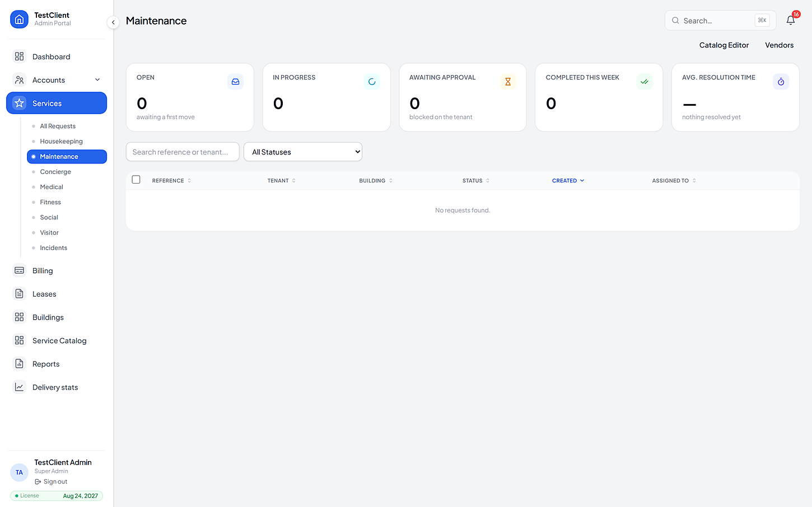812x507 pixels.
Task: Expand the Accounts menu chevron
Action: (x=97, y=80)
